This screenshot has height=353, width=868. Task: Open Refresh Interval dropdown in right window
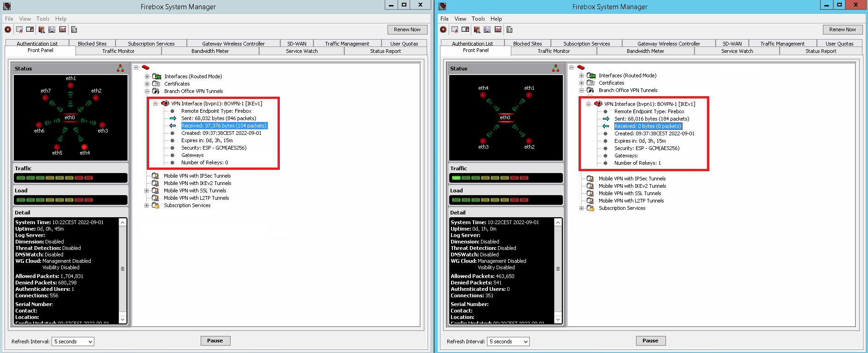point(526,341)
